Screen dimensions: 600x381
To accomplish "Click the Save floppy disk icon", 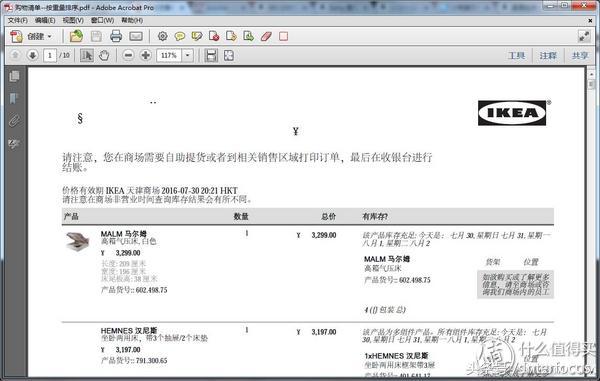I will [x=96, y=36].
